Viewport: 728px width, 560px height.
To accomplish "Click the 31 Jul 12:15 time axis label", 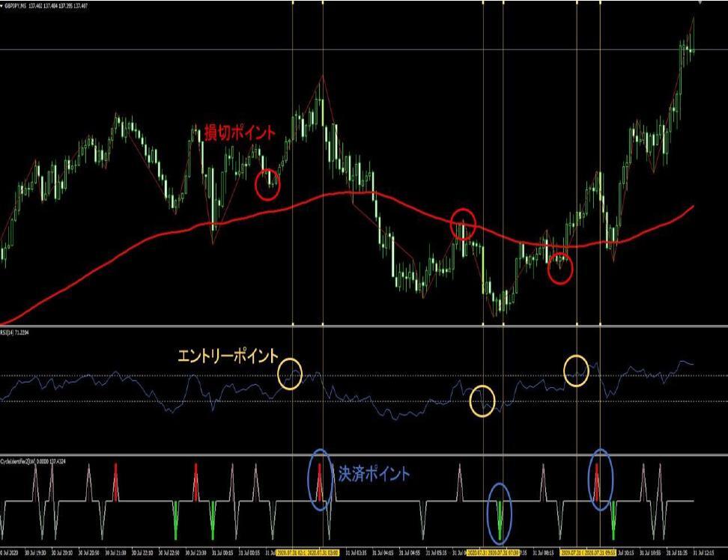I will 704,553.
